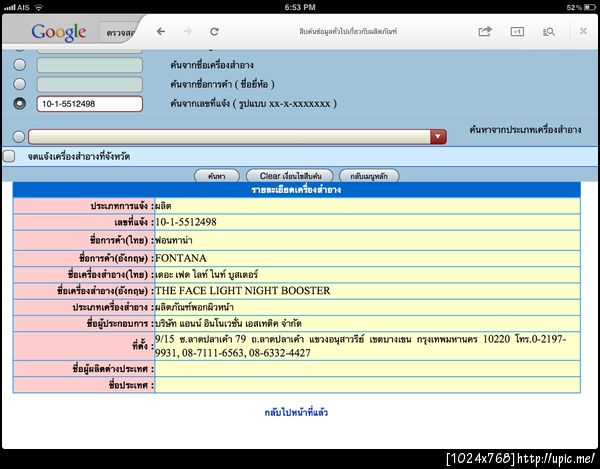Click the address starting 9/15 ซ.ลาดปลาเค้า

(360, 346)
